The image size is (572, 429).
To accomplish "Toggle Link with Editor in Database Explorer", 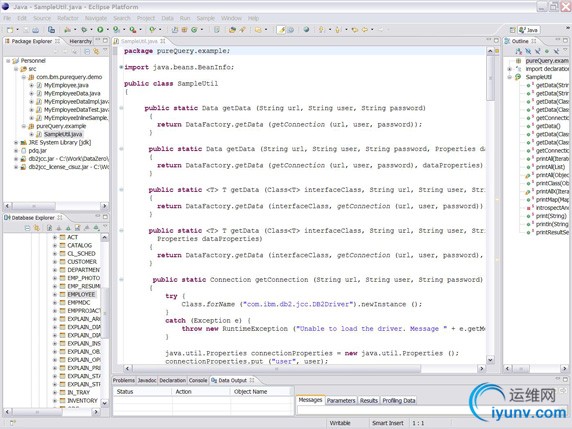I will click(36, 228).
